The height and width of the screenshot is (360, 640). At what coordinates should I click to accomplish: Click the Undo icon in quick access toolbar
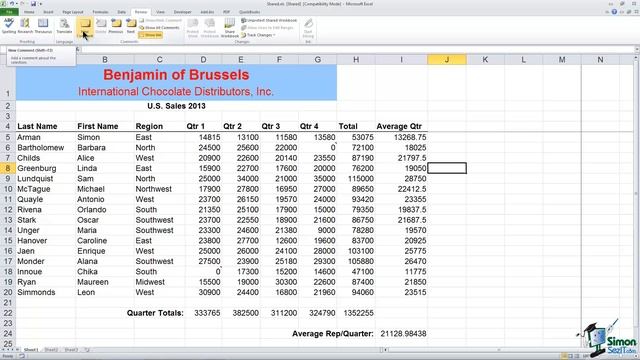click(12, 4)
